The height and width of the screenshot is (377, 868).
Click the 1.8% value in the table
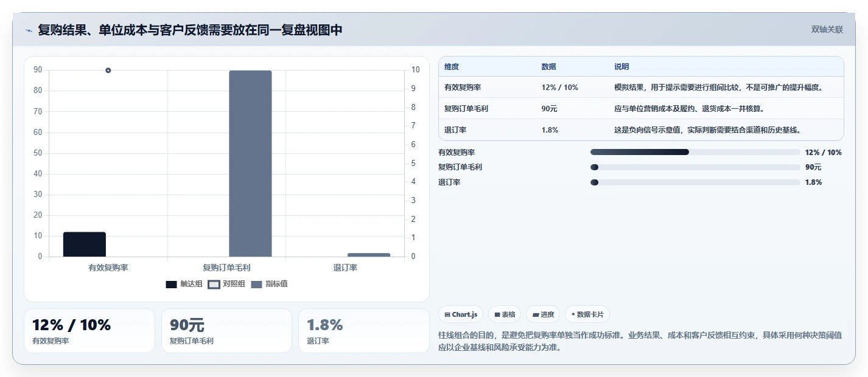click(x=550, y=130)
